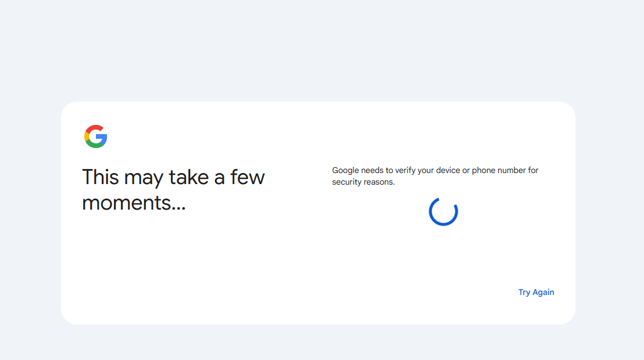Image resolution: width=644 pixels, height=360 pixels.
Task: Click the word "may" in the heading
Action: coord(144,178)
